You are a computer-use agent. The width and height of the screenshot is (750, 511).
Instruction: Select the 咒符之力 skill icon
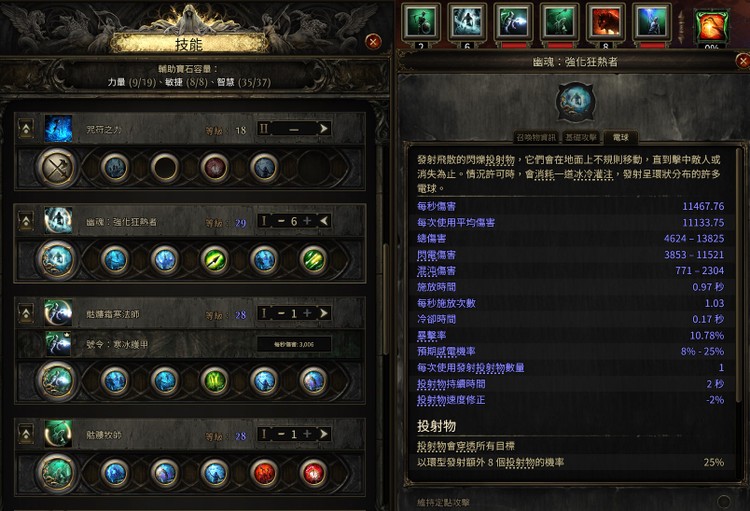[x=58, y=129]
